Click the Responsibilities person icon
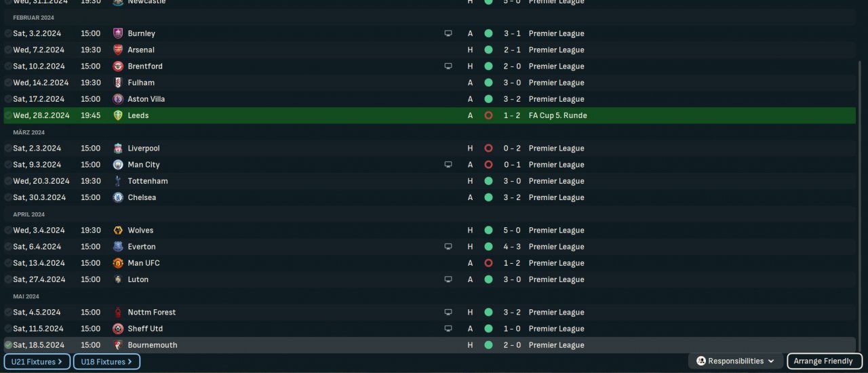Image resolution: width=868 pixels, height=373 pixels. [701, 361]
